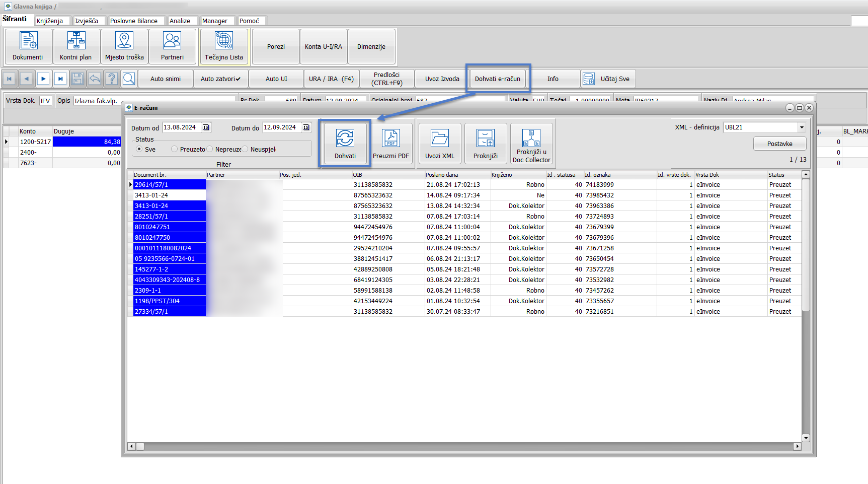Select the Sve status radio button

(139, 149)
